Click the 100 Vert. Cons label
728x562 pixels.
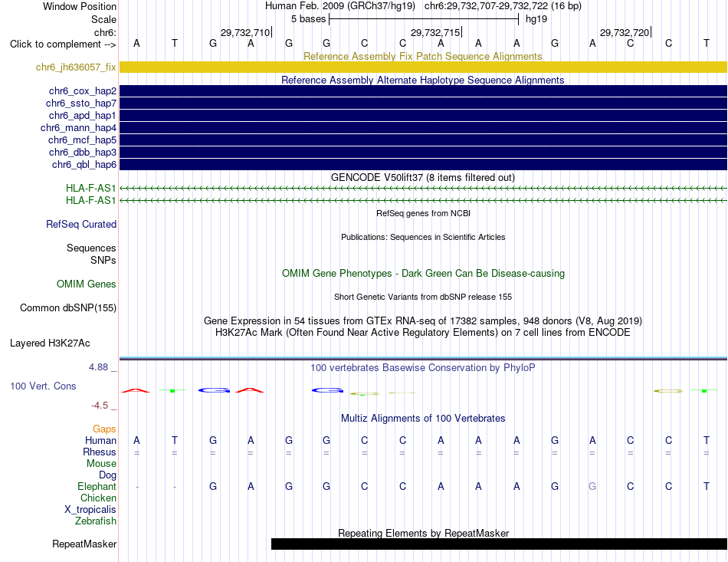pos(43,386)
